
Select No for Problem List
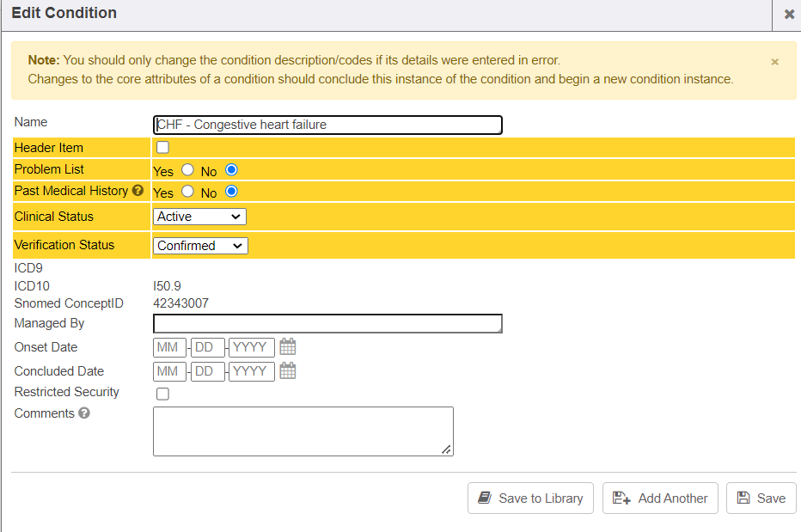(x=231, y=170)
